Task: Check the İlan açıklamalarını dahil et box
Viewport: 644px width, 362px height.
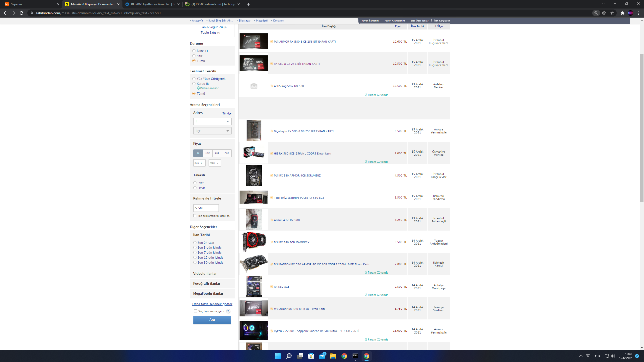Action: tap(195, 216)
